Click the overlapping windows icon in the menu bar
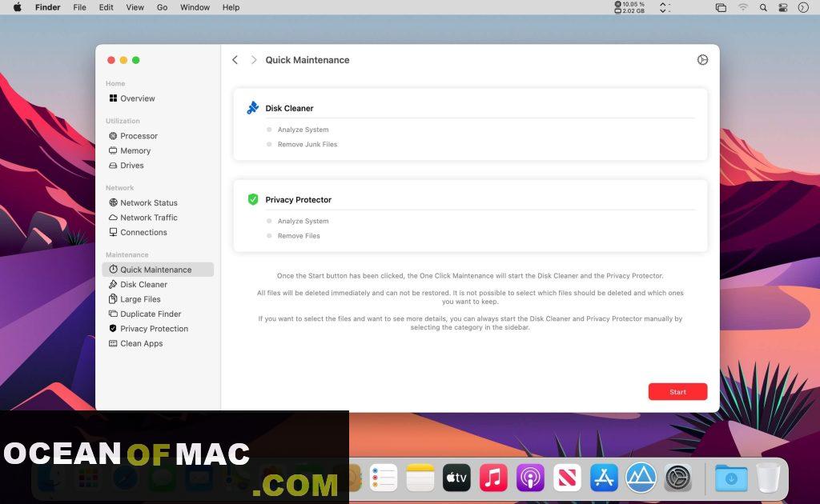Viewport: 820px width, 504px height. point(721,7)
